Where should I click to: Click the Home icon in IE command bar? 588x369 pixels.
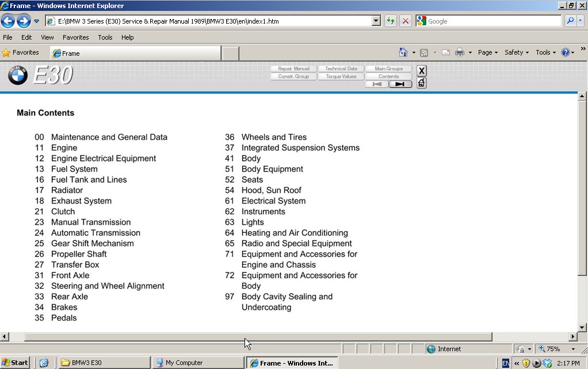click(x=403, y=52)
